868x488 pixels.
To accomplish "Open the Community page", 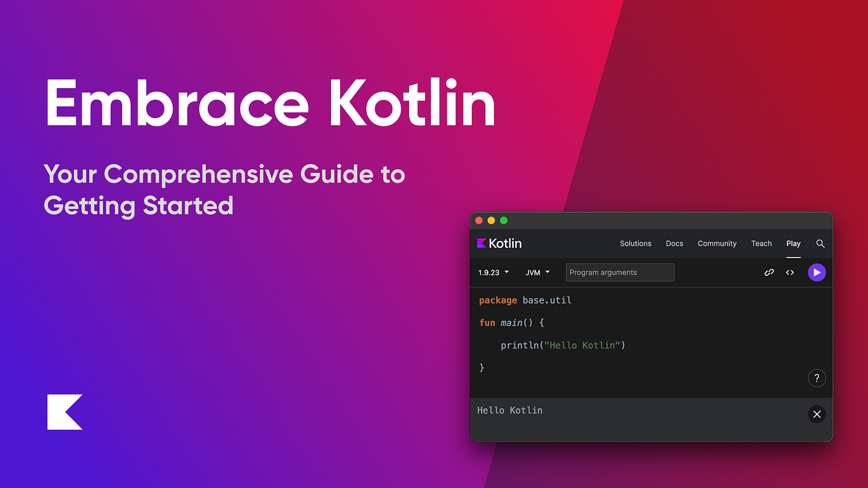I will click(x=717, y=243).
